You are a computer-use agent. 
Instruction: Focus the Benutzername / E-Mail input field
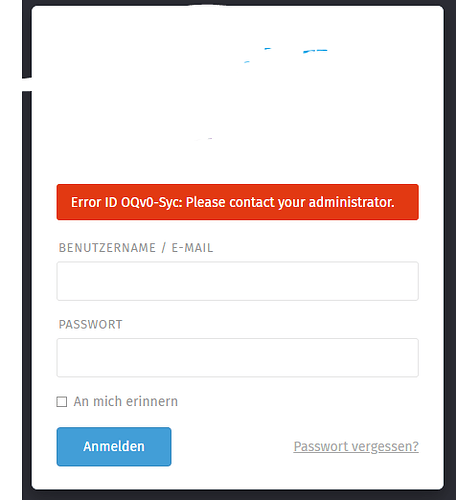click(x=237, y=281)
